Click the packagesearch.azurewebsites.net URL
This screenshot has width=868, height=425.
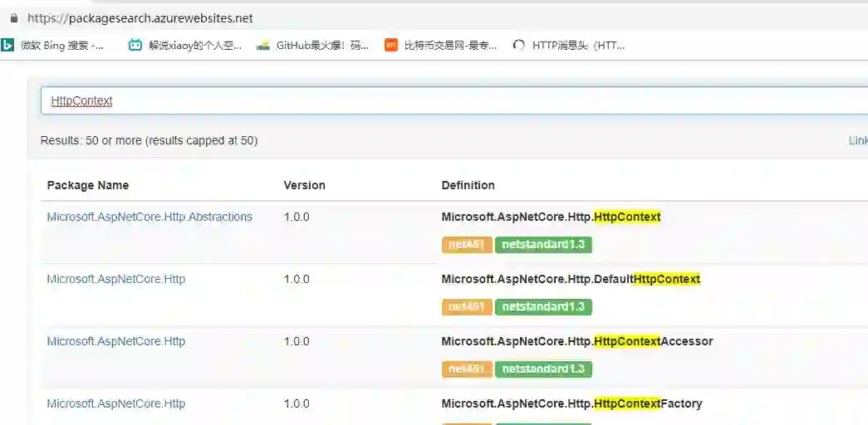[140, 18]
